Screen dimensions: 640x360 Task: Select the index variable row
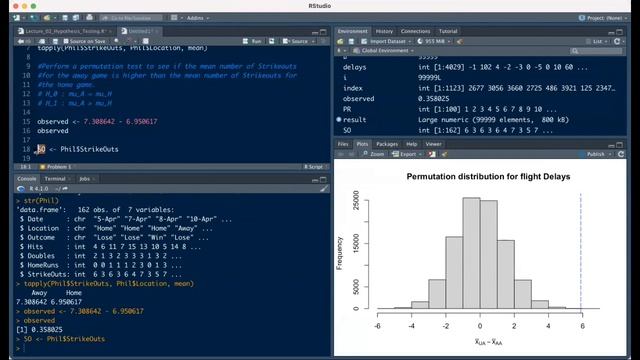pos(480,88)
